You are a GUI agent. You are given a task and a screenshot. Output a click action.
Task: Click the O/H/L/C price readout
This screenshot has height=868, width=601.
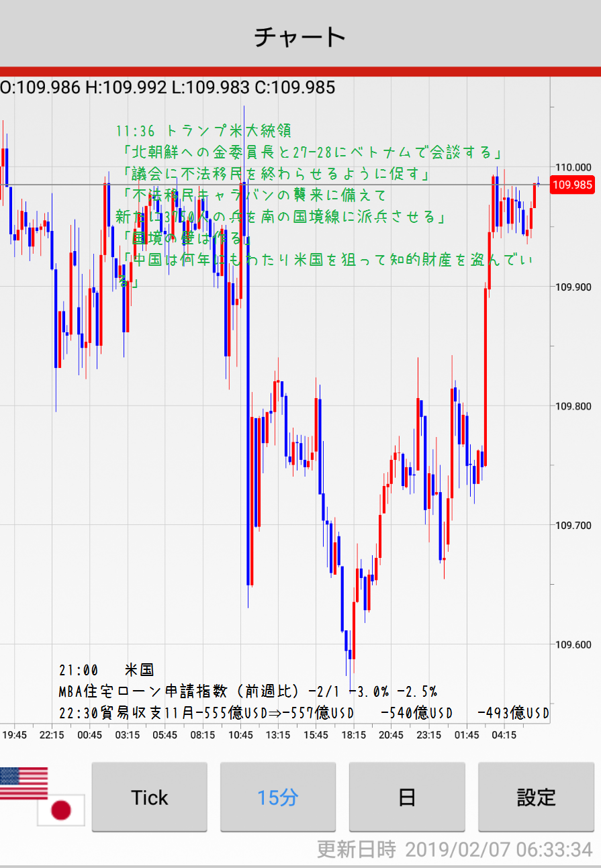point(168,87)
